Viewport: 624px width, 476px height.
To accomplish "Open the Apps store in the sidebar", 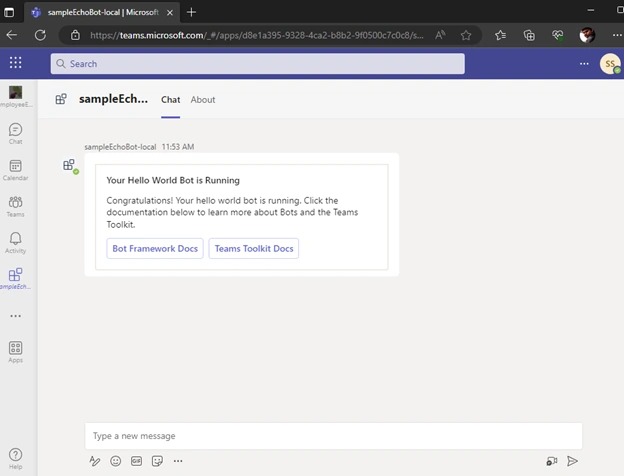I will pos(16,352).
